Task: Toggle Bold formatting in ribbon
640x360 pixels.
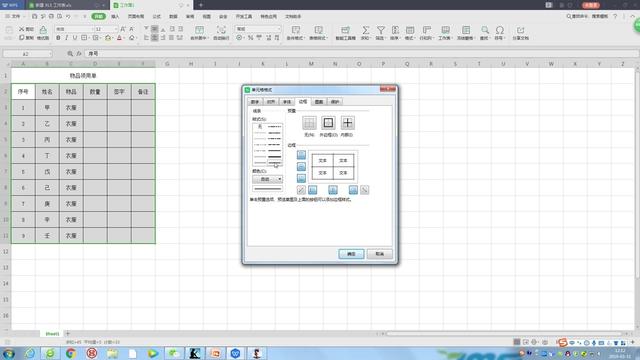Action: point(58,38)
